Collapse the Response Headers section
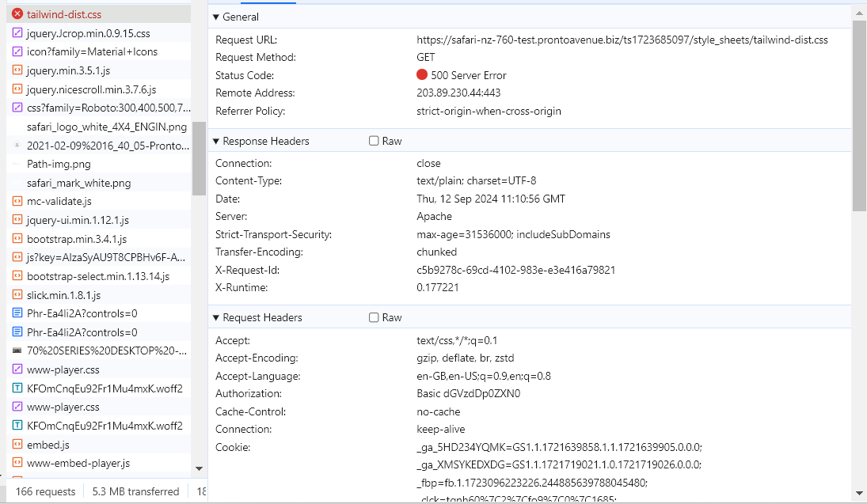Image resolution: width=867 pixels, height=504 pixels. [216, 142]
